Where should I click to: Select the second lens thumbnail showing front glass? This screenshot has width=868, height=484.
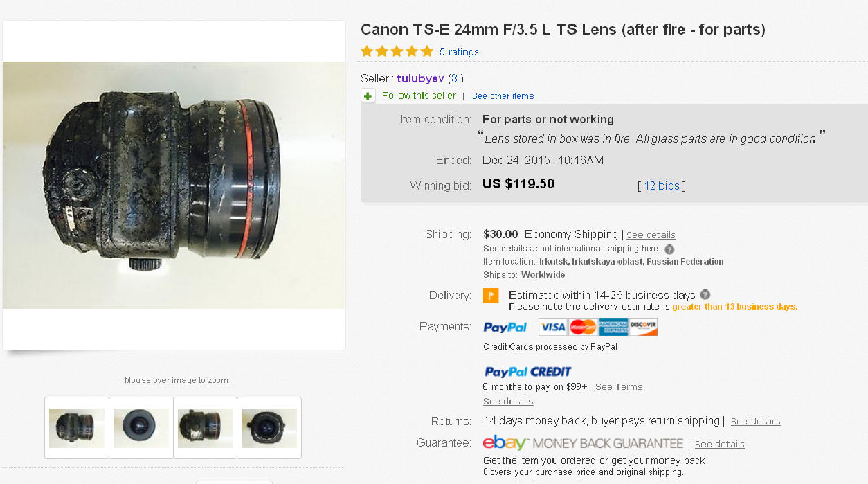(x=141, y=428)
